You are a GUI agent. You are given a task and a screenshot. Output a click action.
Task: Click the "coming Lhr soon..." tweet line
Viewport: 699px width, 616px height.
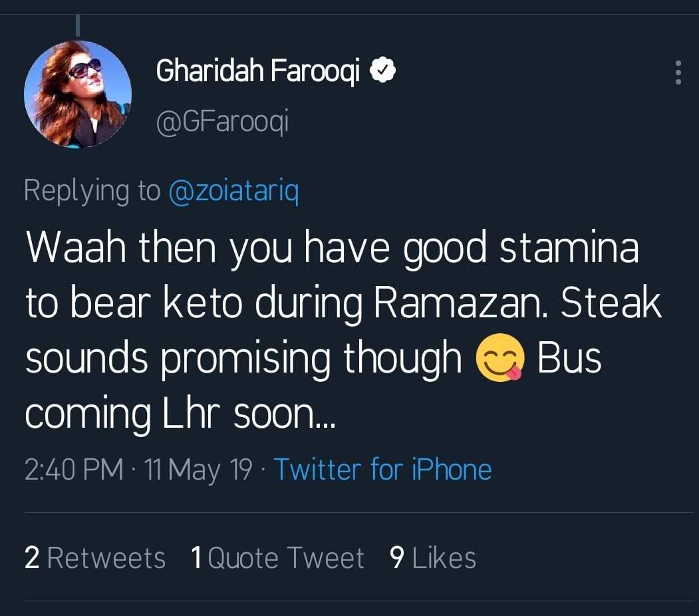180,413
